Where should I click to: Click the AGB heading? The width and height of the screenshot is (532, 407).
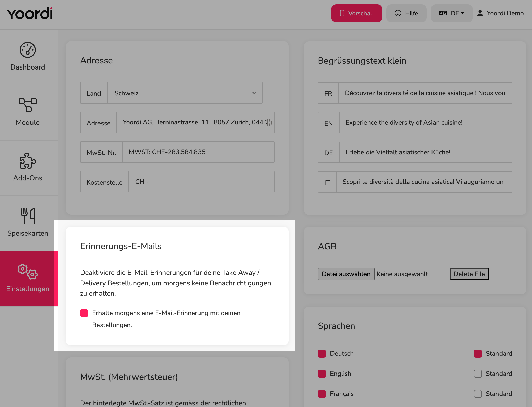tap(327, 246)
